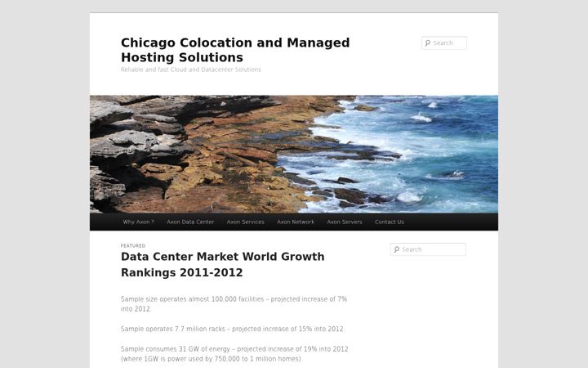Focus the header Search input field
588x368 pixels.
[444, 43]
